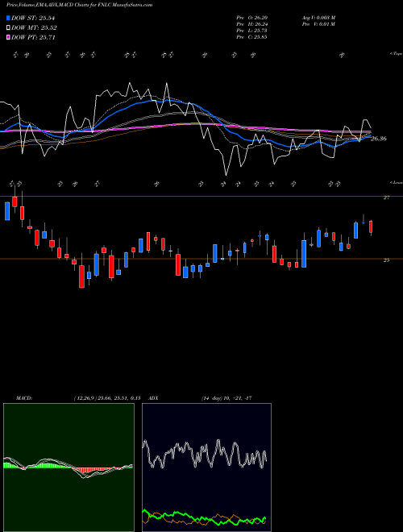Click the chart title mentioning FNLC MunafaSutra.com
403x532 pixels.
tap(79, 5)
